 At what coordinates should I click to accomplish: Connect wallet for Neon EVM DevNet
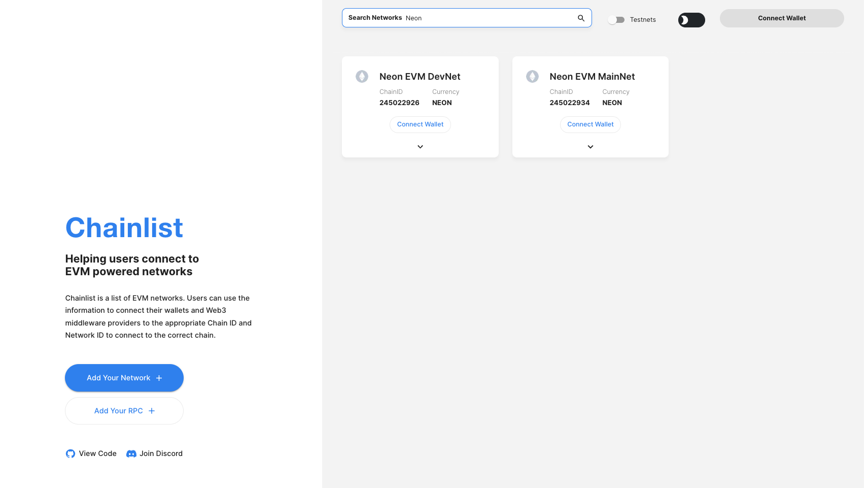pos(420,124)
